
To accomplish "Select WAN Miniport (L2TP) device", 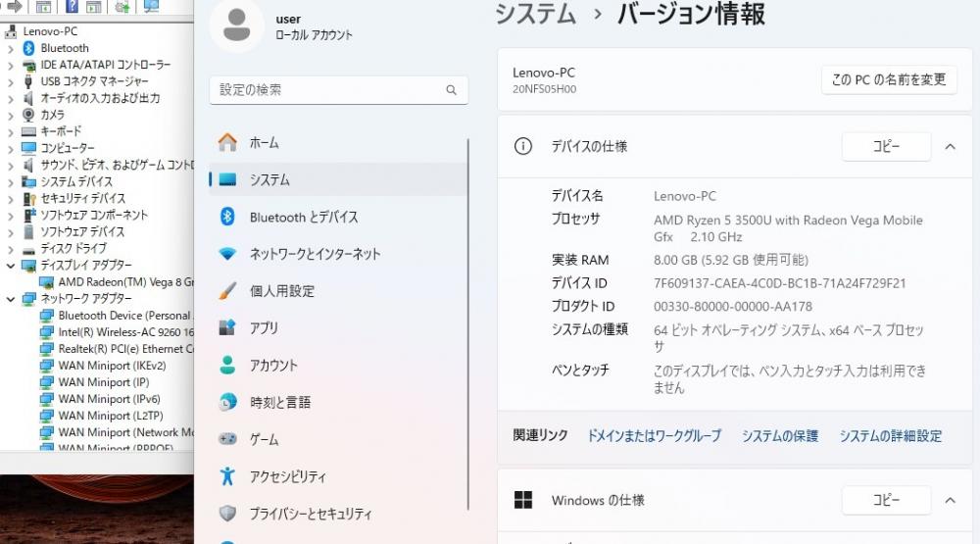I will [111, 416].
